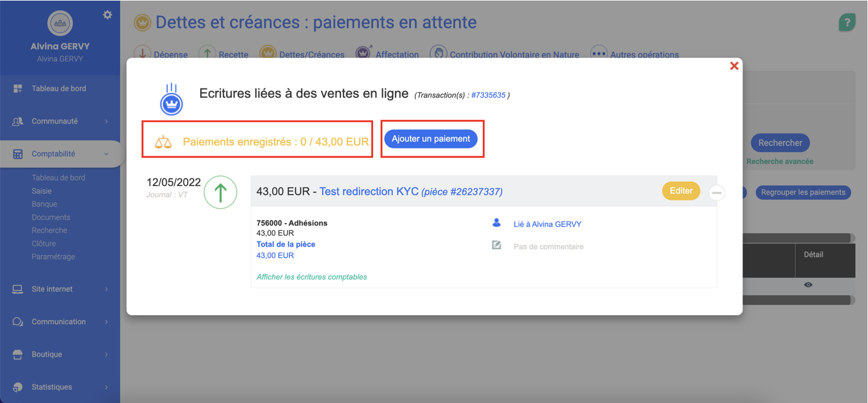Toggle the eye icon in Détail column
Screen dimensions: 868x403
(808, 285)
